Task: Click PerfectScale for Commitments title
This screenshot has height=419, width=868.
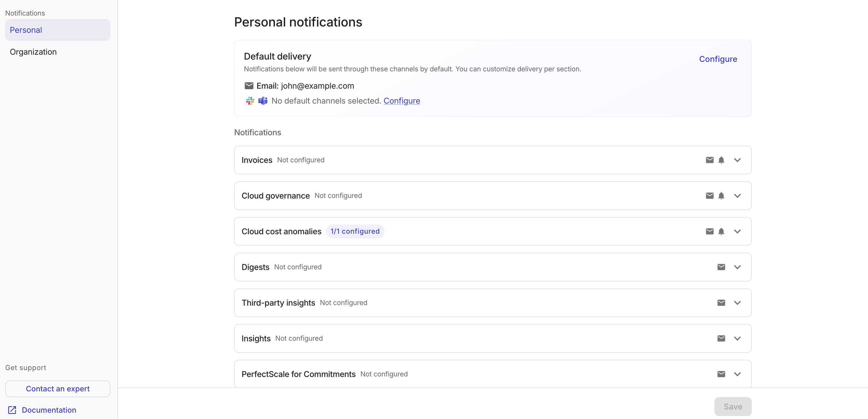Action: [x=298, y=374]
